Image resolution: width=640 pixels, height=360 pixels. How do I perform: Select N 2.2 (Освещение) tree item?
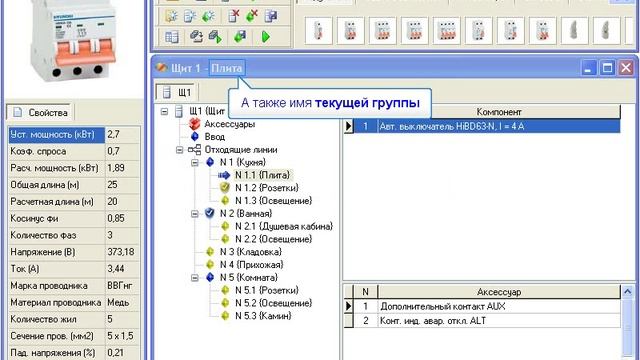pyautogui.click(x=273, y=239)
